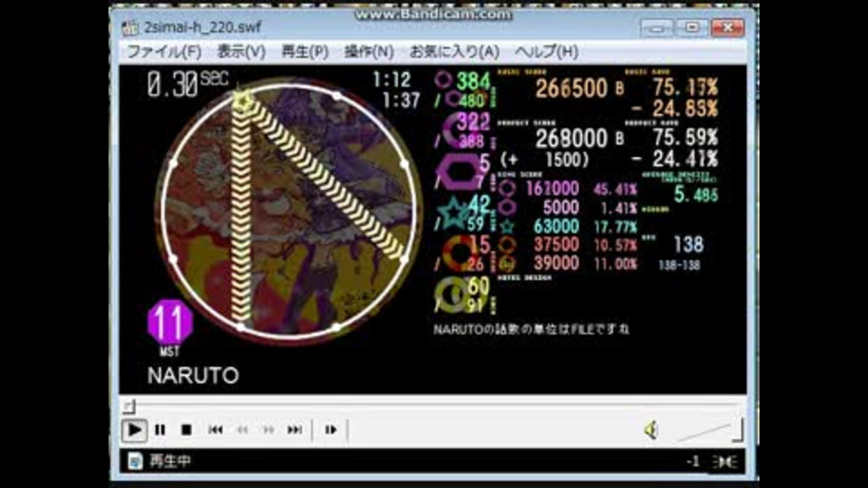Open the お気に入り(A) menu
The image size is (868, 488).
pyautogui.click(x=455, y=52)
